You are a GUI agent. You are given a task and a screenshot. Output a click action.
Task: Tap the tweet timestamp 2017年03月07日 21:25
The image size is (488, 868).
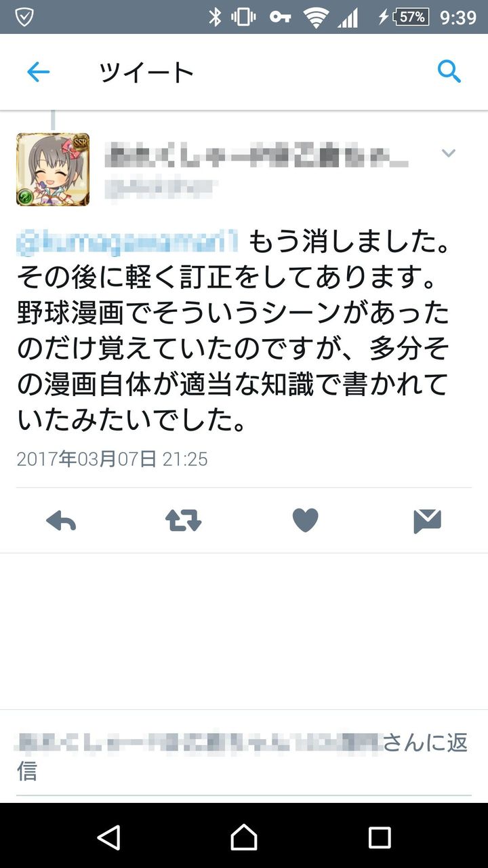click(112, 459)
